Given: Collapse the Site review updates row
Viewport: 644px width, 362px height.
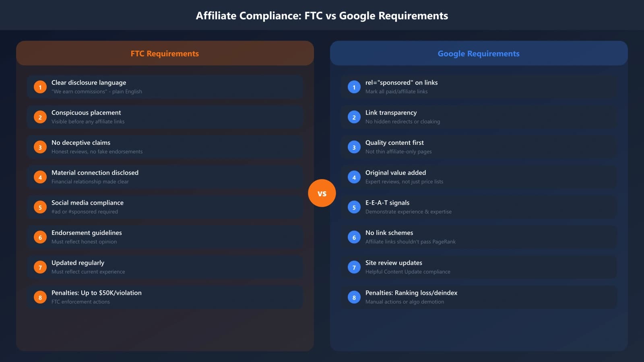Looking at the screenshot, I should click(x=479, y=267).
